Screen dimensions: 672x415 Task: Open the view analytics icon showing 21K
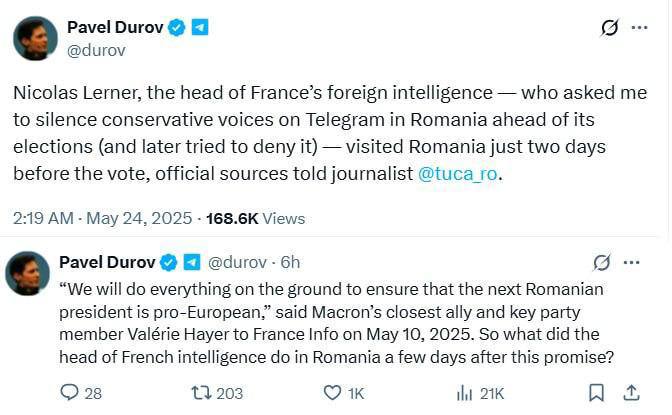pyautogui.click(x=462, y=393)
